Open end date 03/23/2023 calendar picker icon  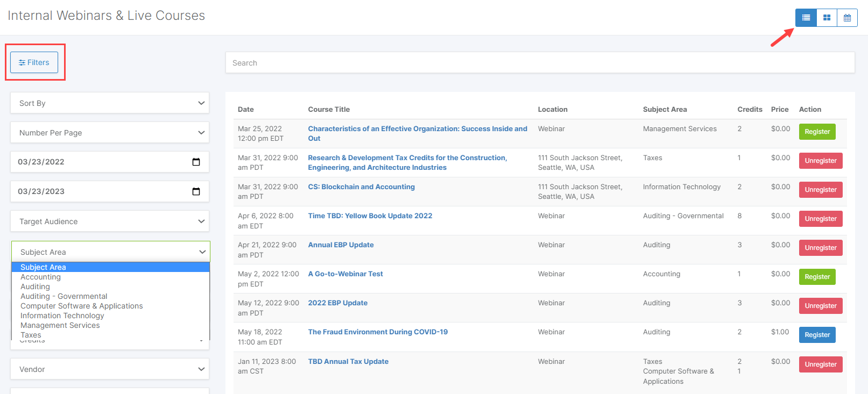(x=196, y=191)
